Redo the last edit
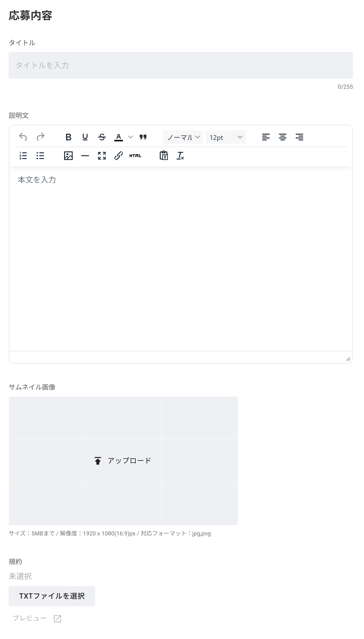 click(40, 138)
